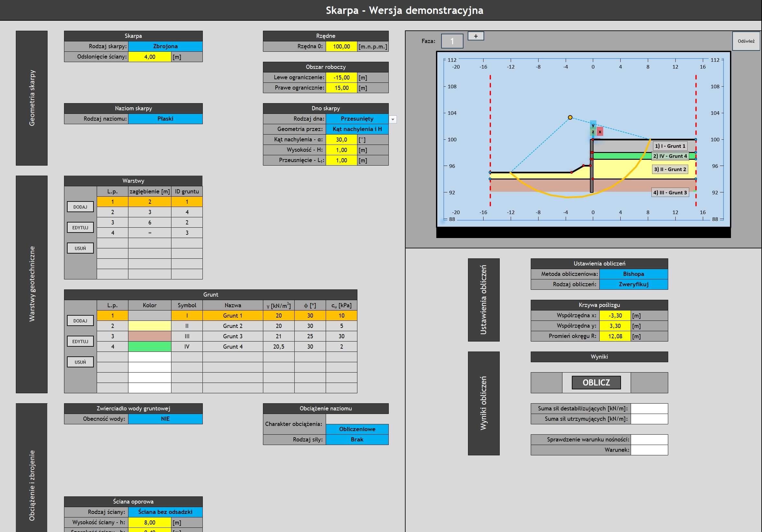762x532 pixels.
Task: Click the '4) III - Grunt 3' chart label
Action: 670,192
